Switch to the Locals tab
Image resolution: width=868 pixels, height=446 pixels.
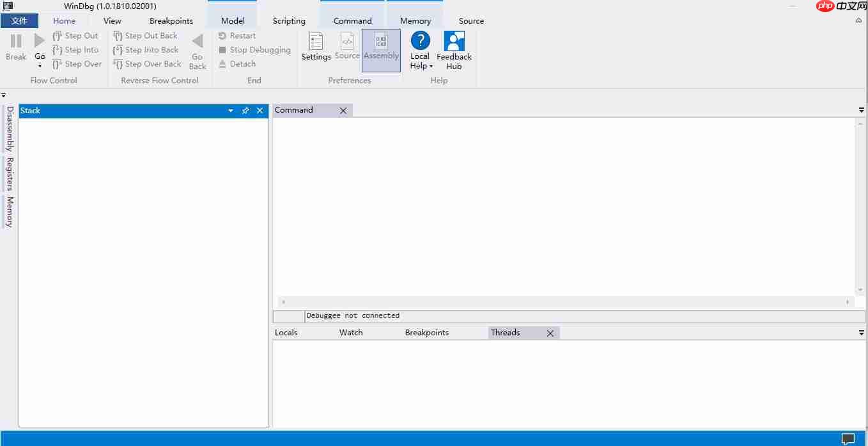click(x=286, y=332)
